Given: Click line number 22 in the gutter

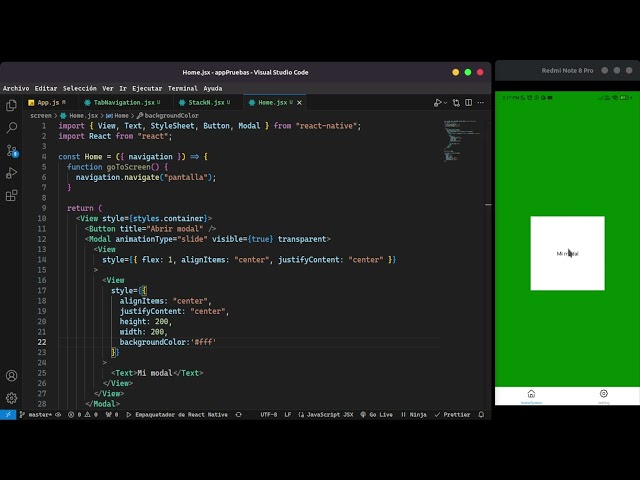Looking at the screenshot, I should 42,342.
